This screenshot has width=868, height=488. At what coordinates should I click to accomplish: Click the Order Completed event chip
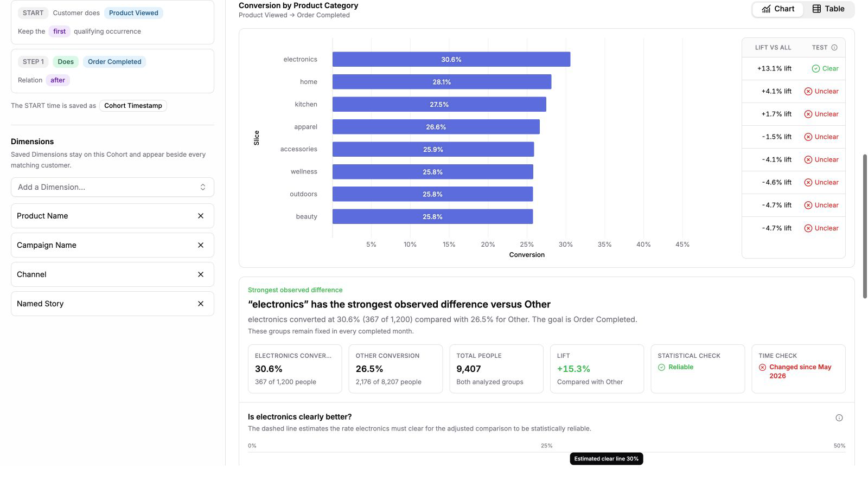114,62
